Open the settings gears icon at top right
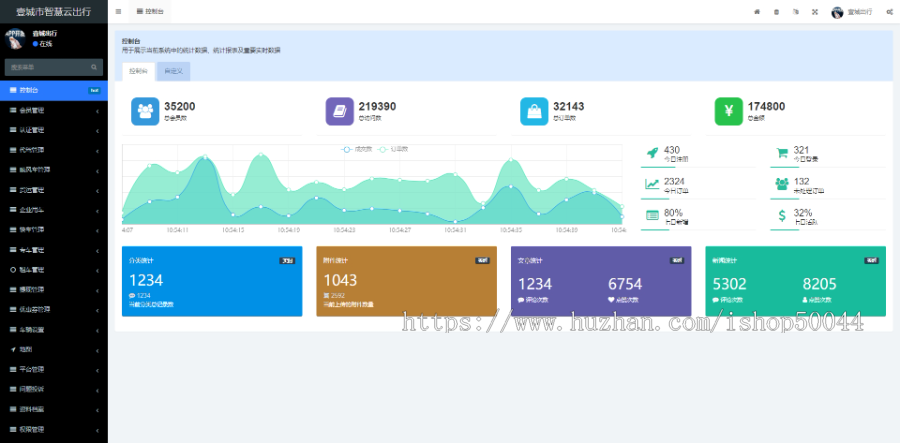This screenshot has width=900, height=443. coord(889,12)
